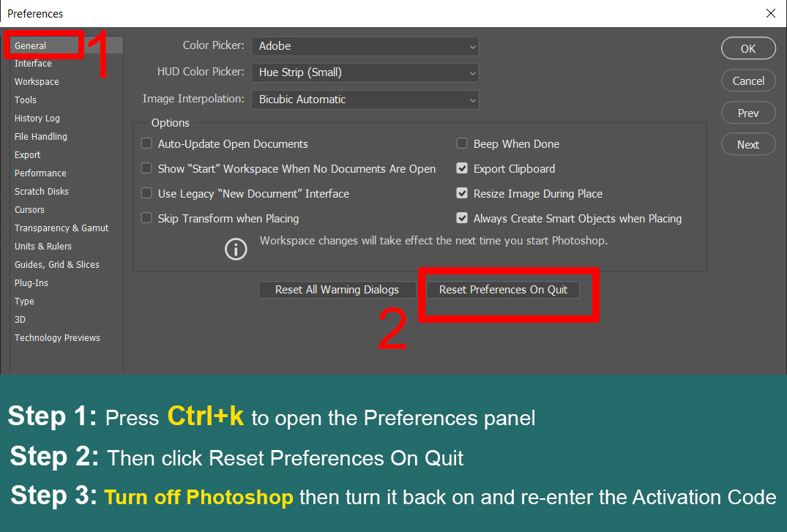Click the Cancel button
The height and width of the screenshot is (532, 787).
(747, 81)
